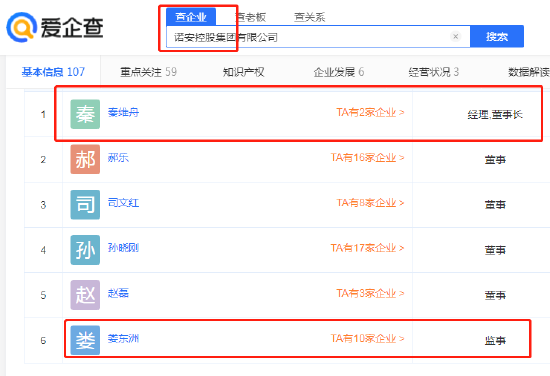Click row number 3 cell
This screenshot has height=376, width=550.
pyautogui.click(x=43, y=205)
